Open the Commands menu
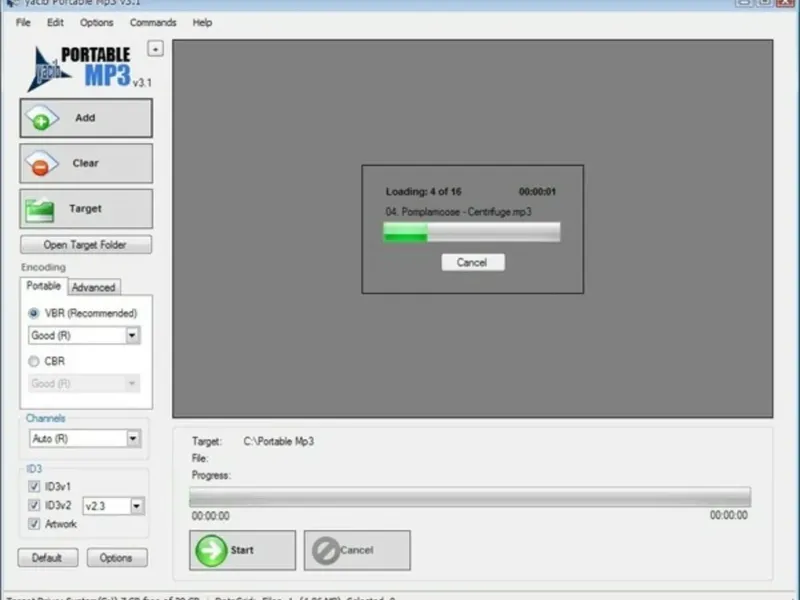800x600 pixels. point(153,22)
